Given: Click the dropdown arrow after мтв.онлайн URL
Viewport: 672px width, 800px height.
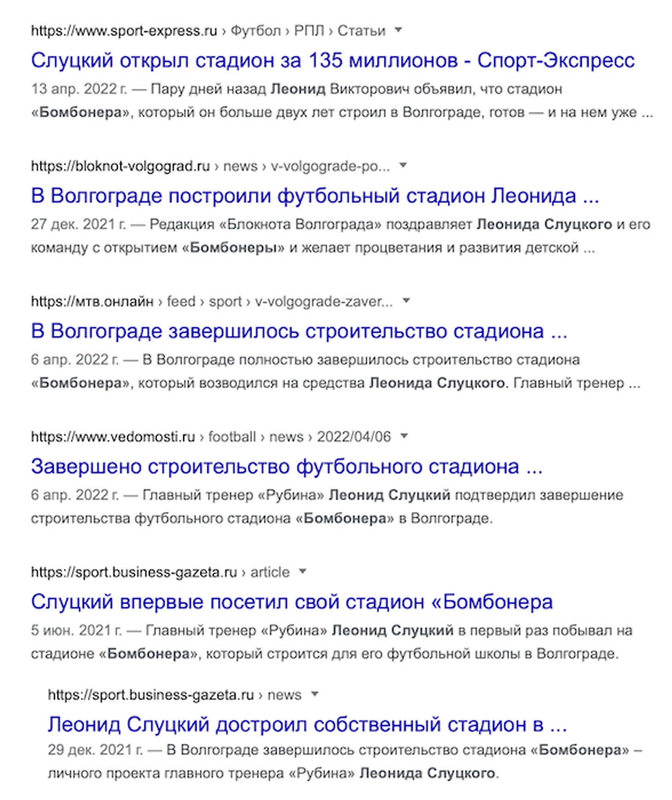Looking at the screenshot, I should [406, 301].
